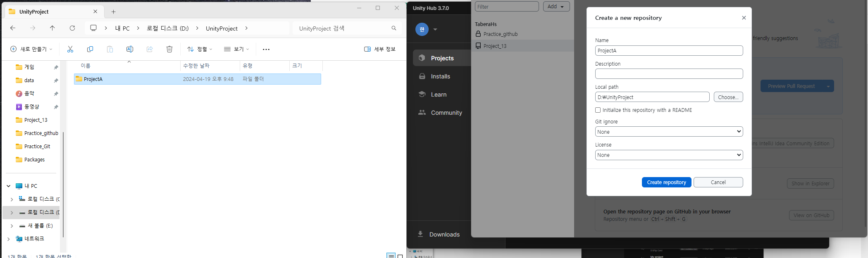Click the search magnifier icon in Explorer
This screenshot has height=258, width=868.
point(394,28)
